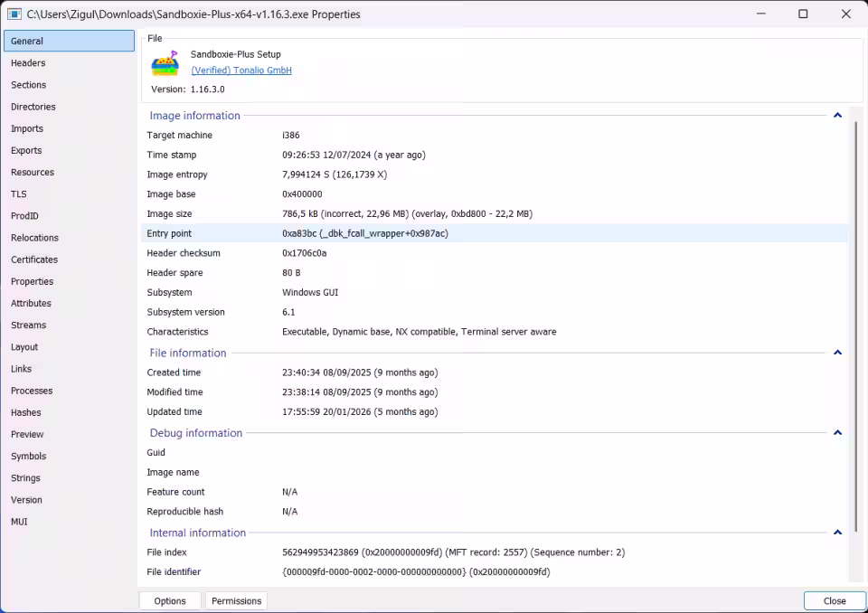Screen dimensions: 868x613
Task: Click the File index 562949953423869 value
Action: tap(453, 552)
